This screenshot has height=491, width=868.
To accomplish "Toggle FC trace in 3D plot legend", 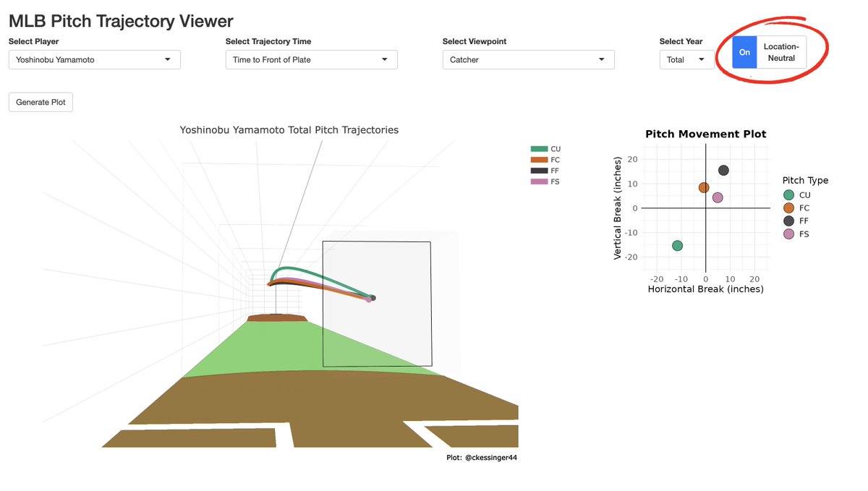I will [545, 160].
